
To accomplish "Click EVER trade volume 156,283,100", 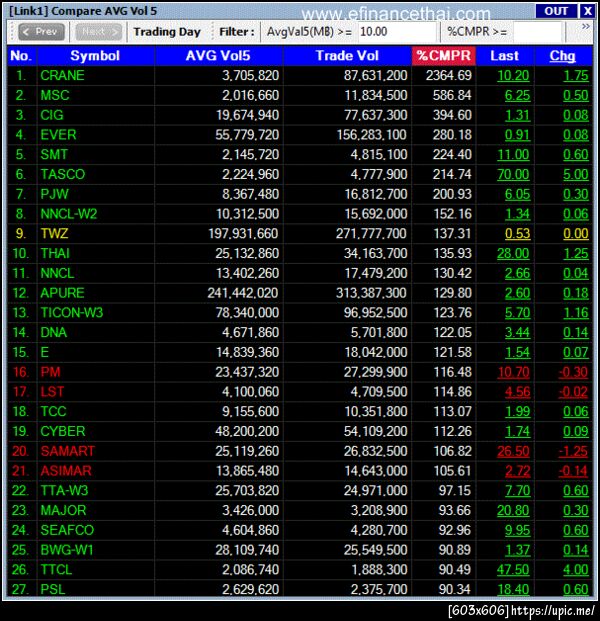I will (371, 135).
